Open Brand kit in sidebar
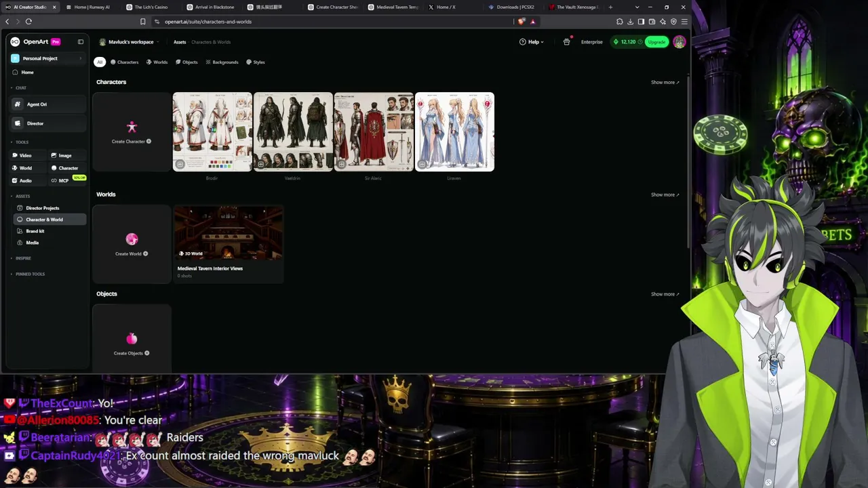Viewport: 868px width, 488px height. (49, 231)
